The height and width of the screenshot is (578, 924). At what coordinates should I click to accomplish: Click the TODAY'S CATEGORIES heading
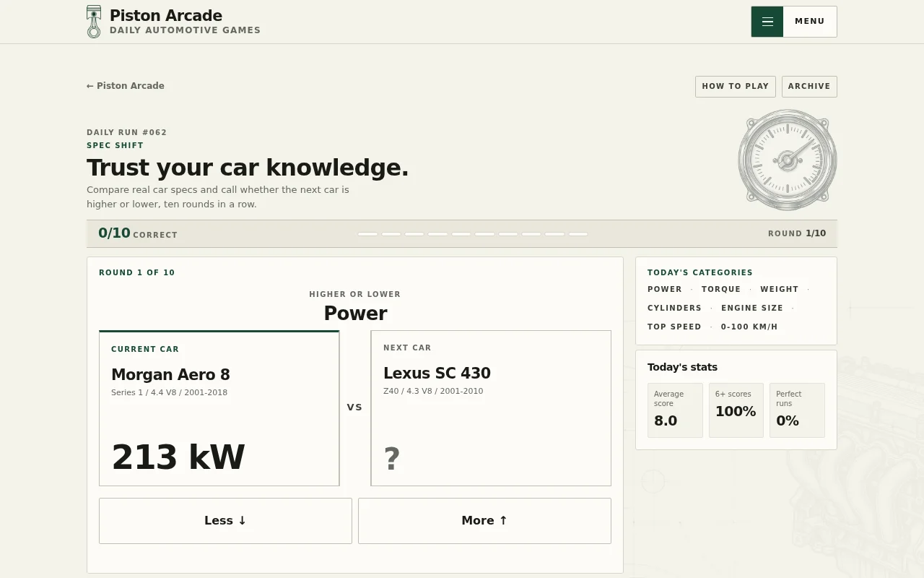pos(700,272)
